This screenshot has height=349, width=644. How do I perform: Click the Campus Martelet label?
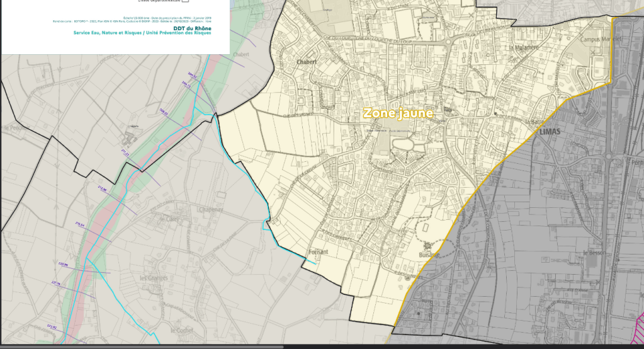(600, 39)
